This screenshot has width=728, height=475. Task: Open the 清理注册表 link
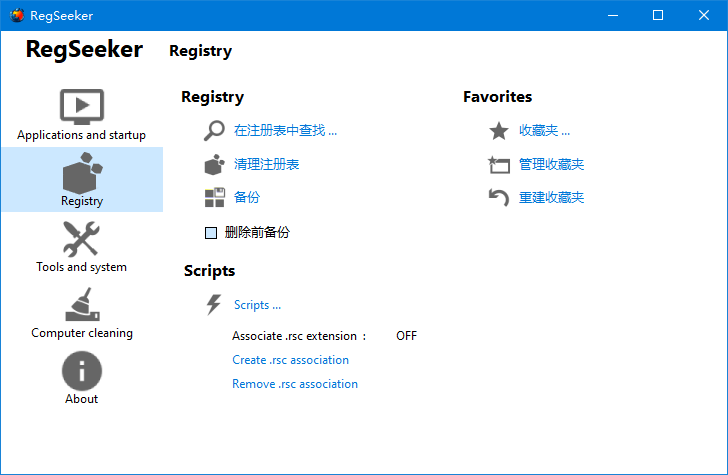266,164
